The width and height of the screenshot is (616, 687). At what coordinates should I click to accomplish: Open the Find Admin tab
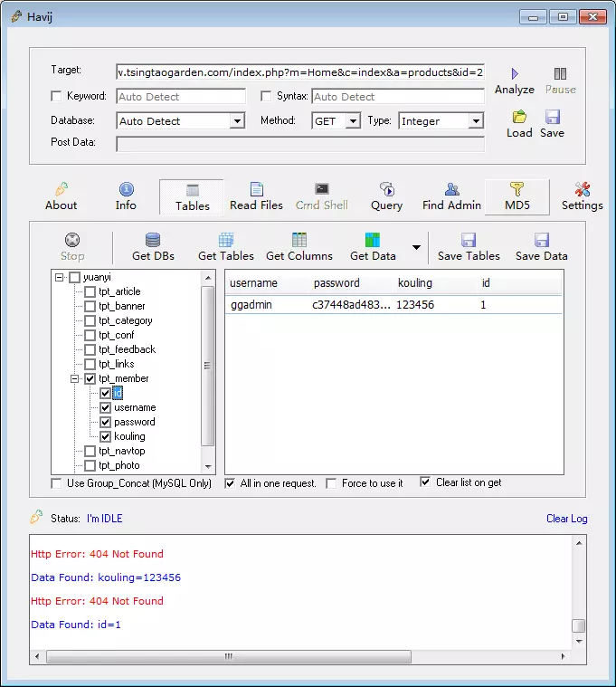[x=451, y=197]
